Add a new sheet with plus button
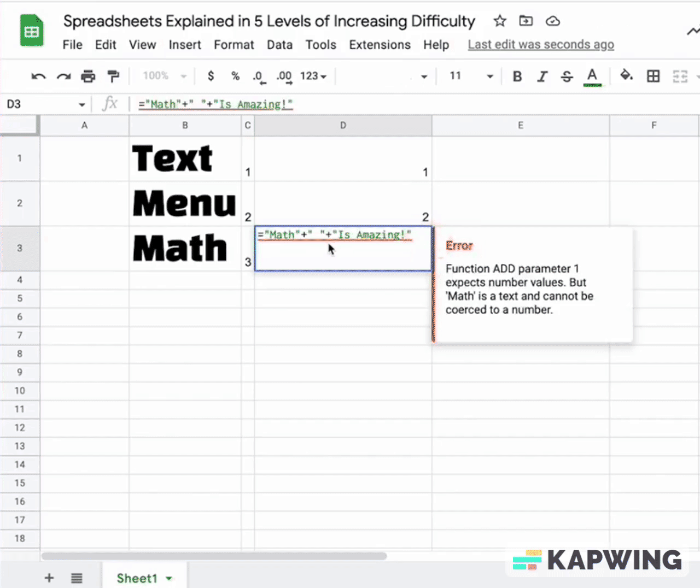This screenshot has height=588, width=700. [x=49, y=578]
